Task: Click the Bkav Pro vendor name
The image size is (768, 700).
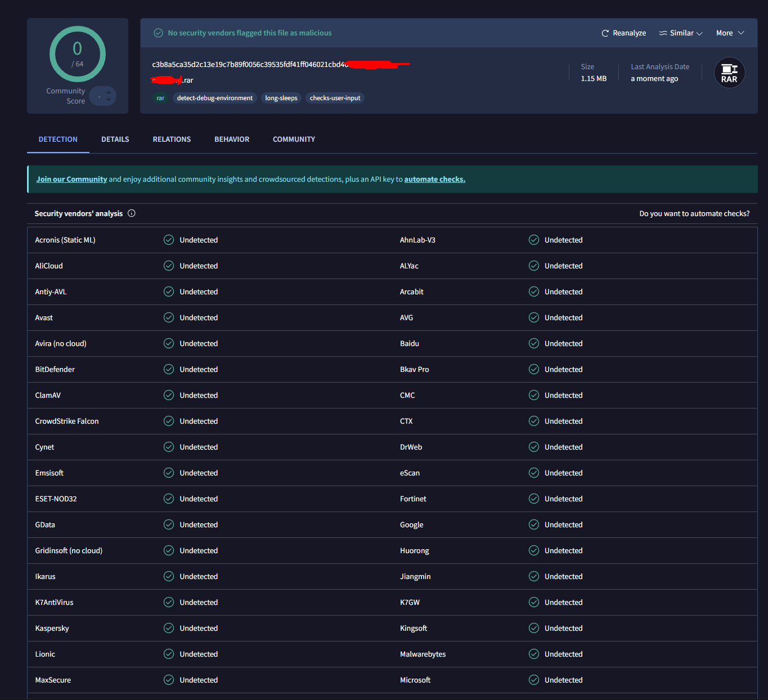Action: [x=414, y=369]
